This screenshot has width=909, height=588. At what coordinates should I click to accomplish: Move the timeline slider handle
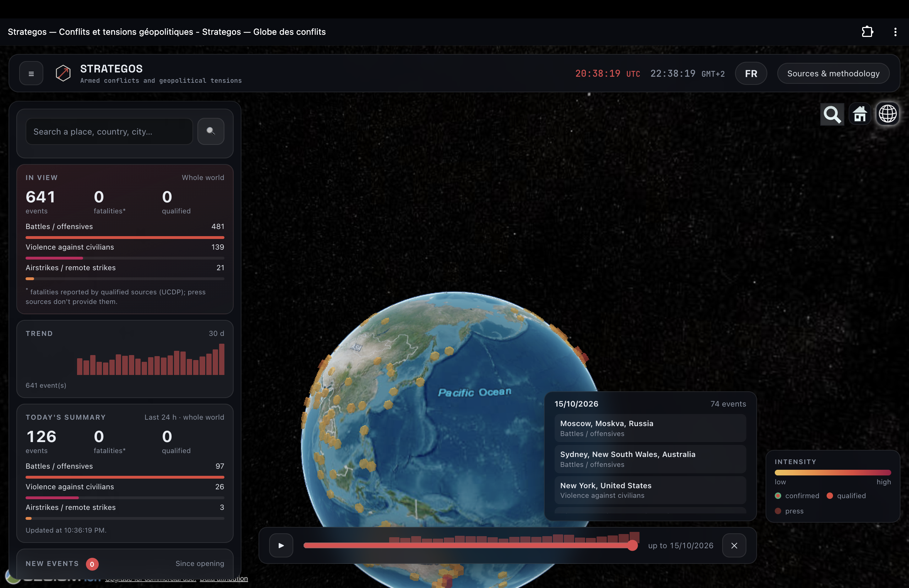point(633,545)
